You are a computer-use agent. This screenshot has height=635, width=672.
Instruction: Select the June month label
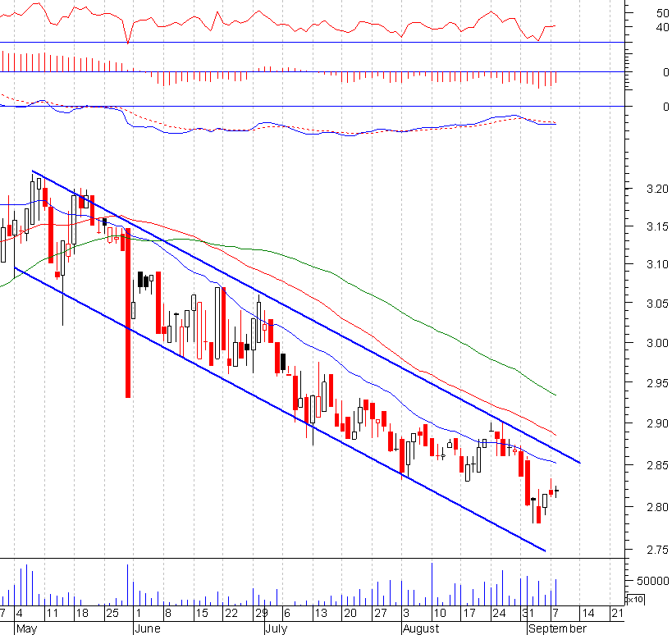coord(148,628)
